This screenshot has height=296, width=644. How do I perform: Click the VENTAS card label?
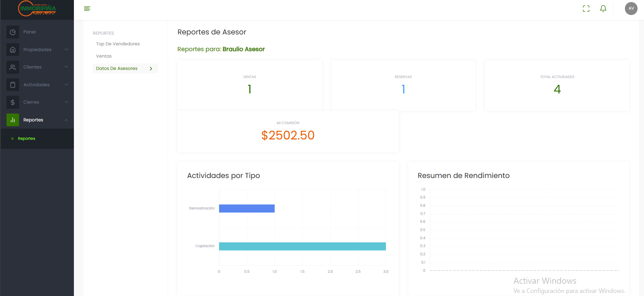[x=250, y=77]
